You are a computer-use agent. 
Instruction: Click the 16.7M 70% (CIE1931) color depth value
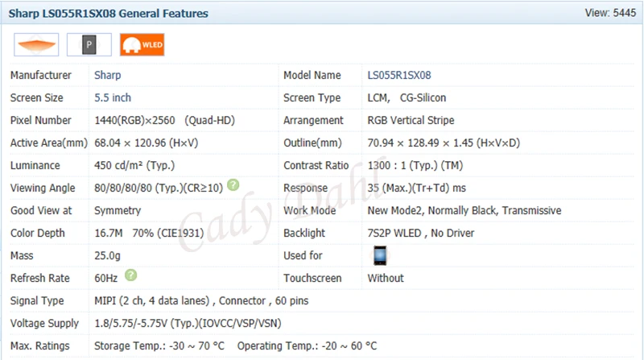pyautogui.click(x=149, y=233)
